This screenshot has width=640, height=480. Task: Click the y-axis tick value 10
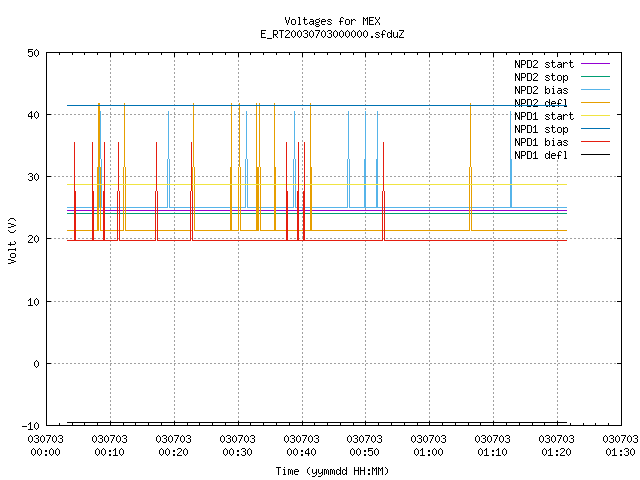(33, 302)
